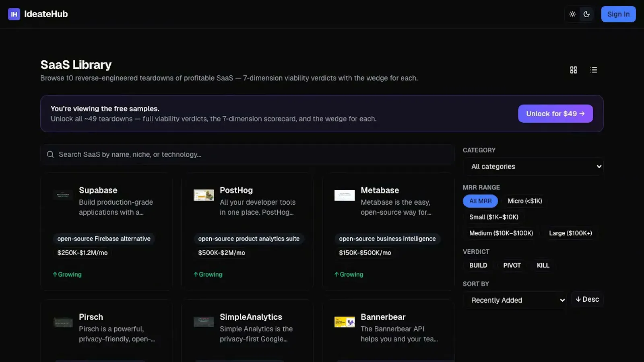Select the Medium ($10K–$100K) filter chip
The width and height of the screenshot is (644, 362).
click(x=501, y=233)
